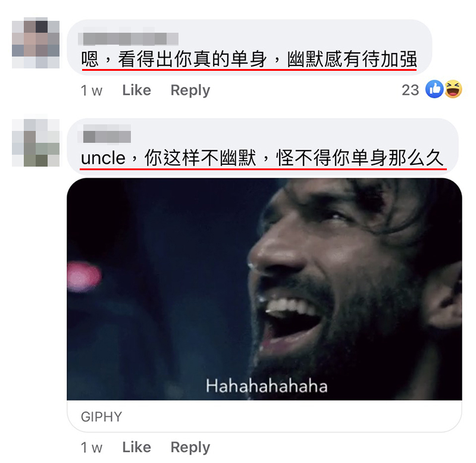Select the comment text starting with uncle
This screenshot has width=476, height=463.
pyautogui.click(x=263, y=158)
